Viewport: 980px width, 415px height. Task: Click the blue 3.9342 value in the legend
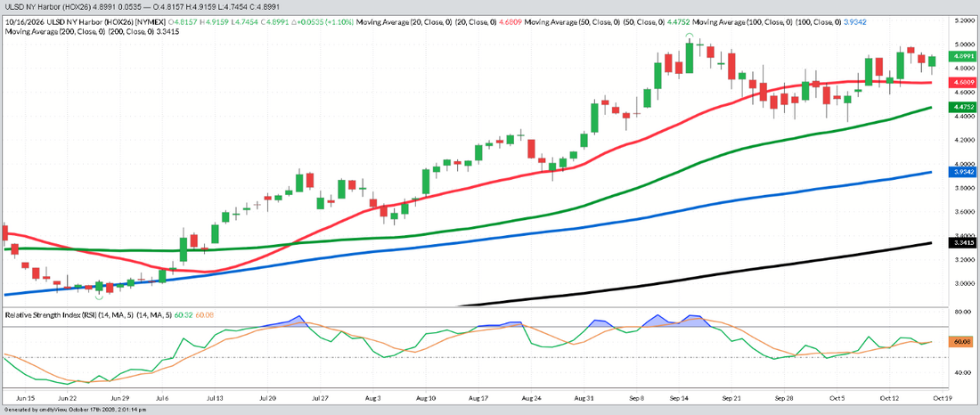point(854,21)
